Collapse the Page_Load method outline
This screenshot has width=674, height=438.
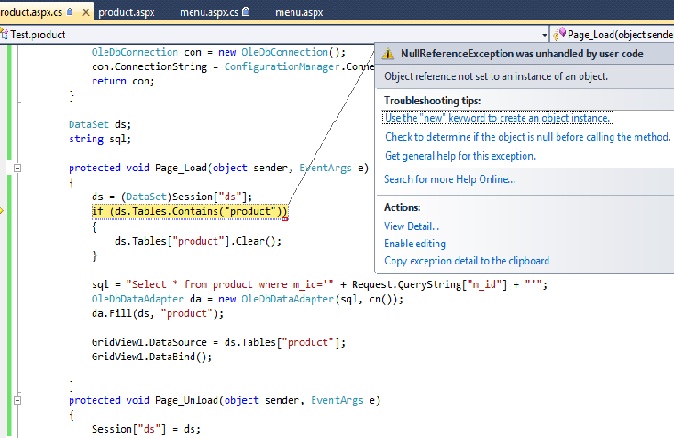tap(17, 168)
